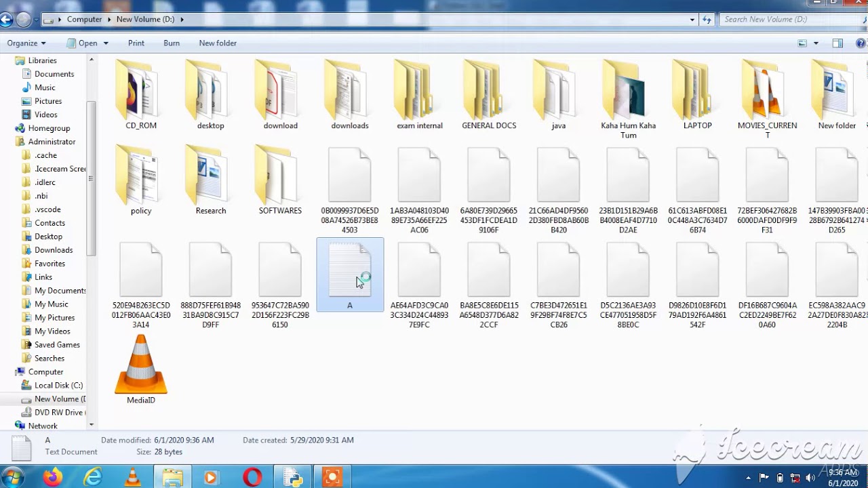This screenshot has width=868, height=488.
Task: Click the Burn toolbar command
Action: click(172, 43)
